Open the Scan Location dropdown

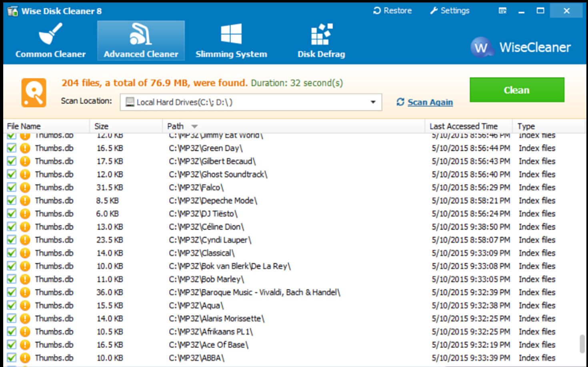coord(251,102)
